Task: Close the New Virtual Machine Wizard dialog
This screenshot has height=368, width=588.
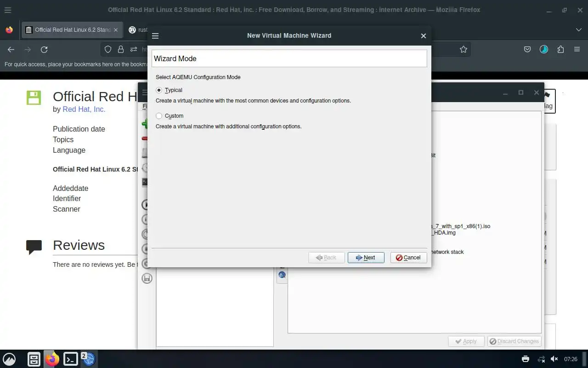Action: [x=424, y=36]
